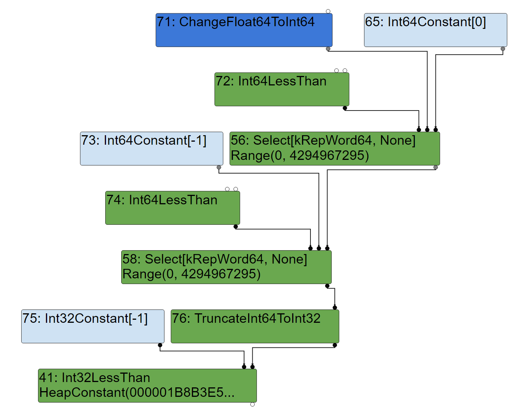Click right input port above node 74

[236, 189]
